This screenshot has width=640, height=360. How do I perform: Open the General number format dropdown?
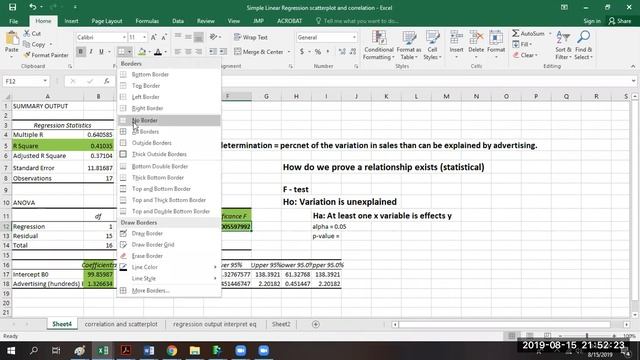(354, 37)
